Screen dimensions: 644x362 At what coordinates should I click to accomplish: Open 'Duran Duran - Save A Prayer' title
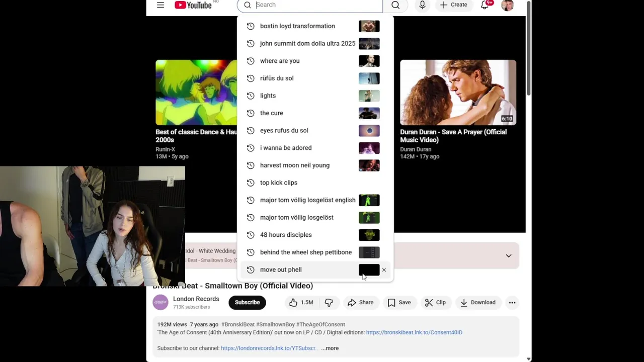click(x=453, y=136)
